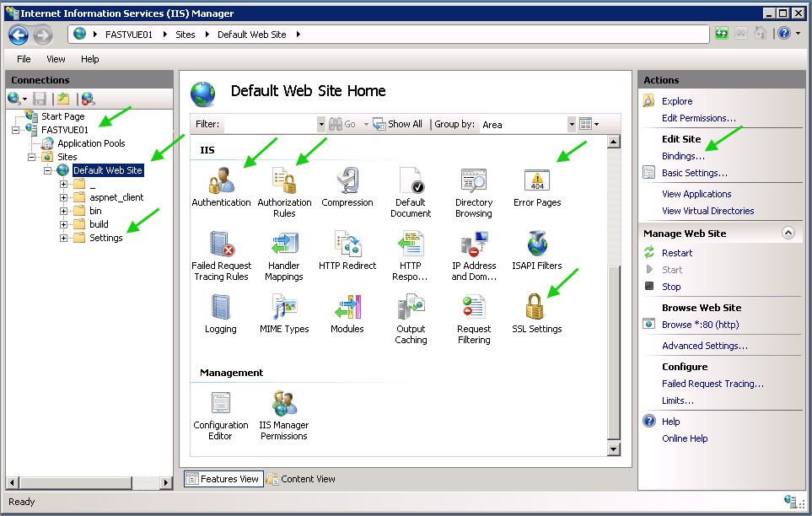Open SSL Settings feature
Viewport: 812px width, 516px height.
click(537, 314)
